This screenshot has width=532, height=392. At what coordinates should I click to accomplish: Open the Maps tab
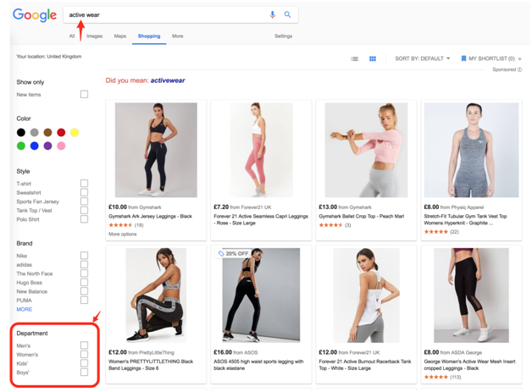[120, 36]
